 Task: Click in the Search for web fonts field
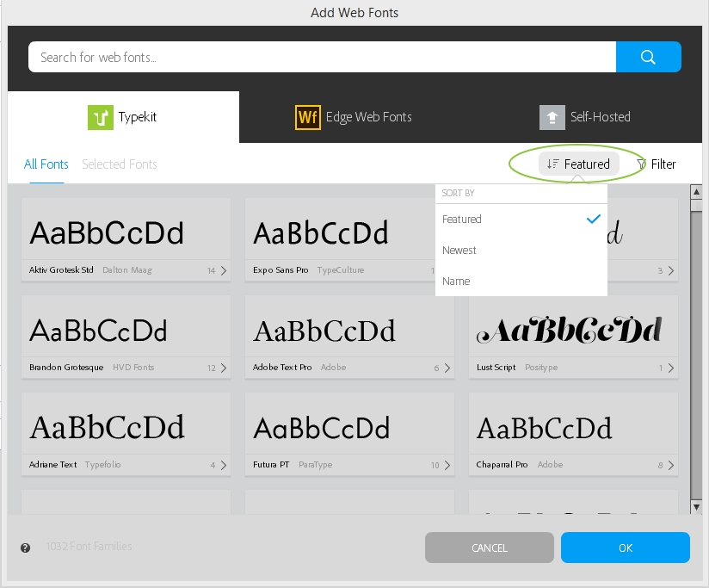coord(322,57)
